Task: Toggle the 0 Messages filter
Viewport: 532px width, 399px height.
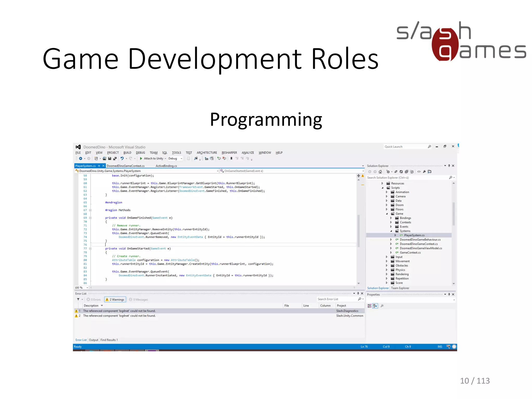Action: coord(138,300)
